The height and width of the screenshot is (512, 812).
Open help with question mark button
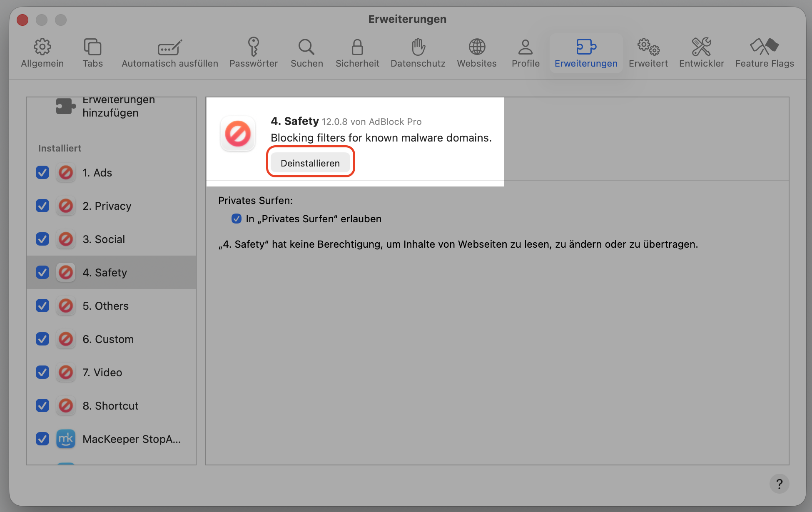[x=779, y=484]
